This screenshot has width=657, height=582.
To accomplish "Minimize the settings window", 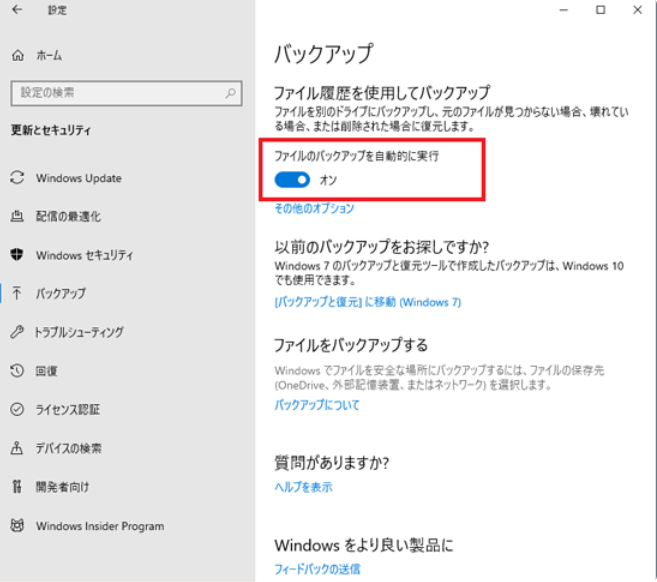I will tap(564, 10).
